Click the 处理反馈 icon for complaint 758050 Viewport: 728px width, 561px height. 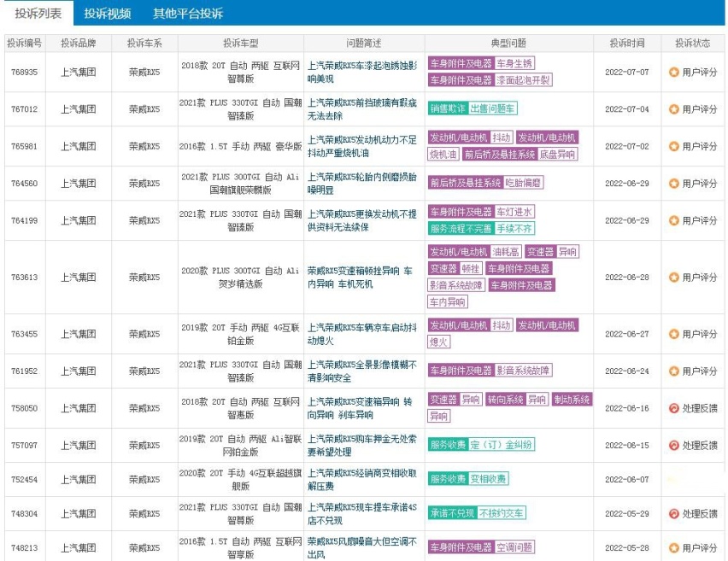coord(673,408)
